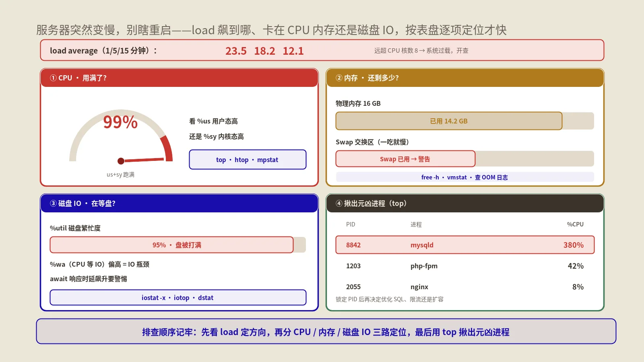Click the iostat -x · iotop · dstat box
644x362 pixels.
click(178, 298)
